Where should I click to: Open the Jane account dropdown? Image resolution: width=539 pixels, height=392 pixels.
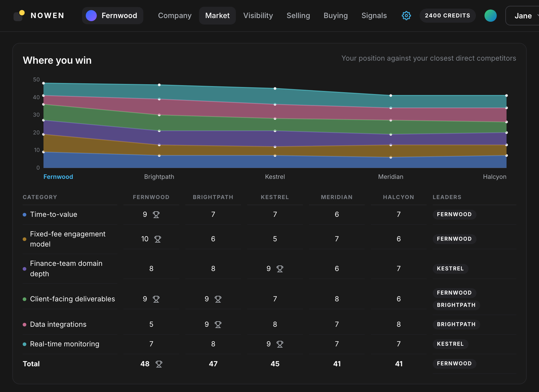pos(522,16)
